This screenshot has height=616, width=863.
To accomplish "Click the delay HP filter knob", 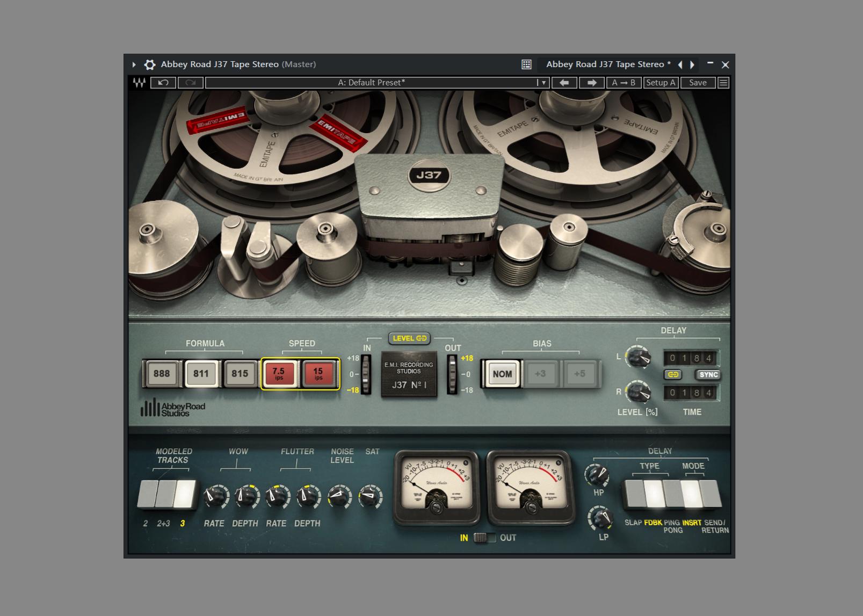I will (596, 474).
